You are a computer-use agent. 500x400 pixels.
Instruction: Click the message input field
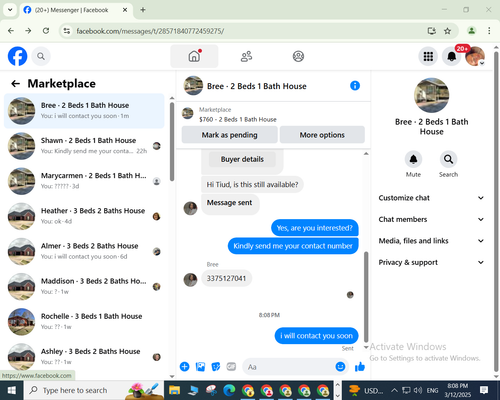(x=289, y=367)
